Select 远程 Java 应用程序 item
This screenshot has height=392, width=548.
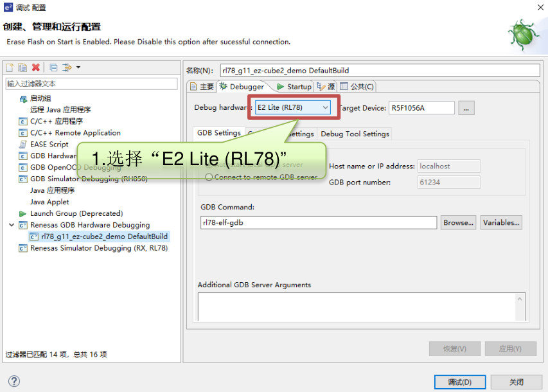pos(60,110)
